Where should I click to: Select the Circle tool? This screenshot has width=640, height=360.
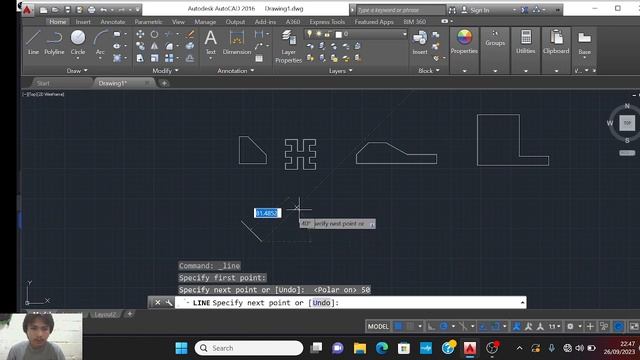click(78, 42)
